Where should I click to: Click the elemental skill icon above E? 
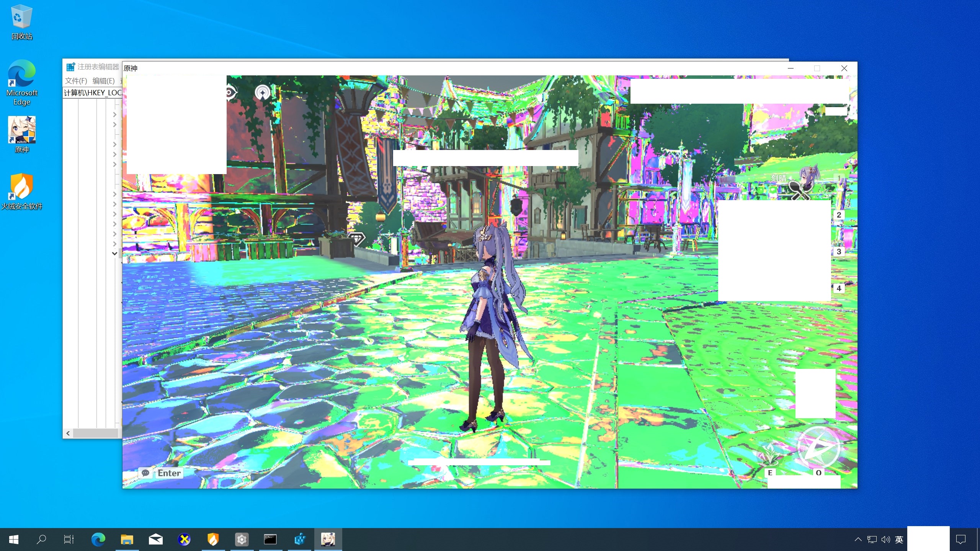pyautogui.click(x=770, y=454)
